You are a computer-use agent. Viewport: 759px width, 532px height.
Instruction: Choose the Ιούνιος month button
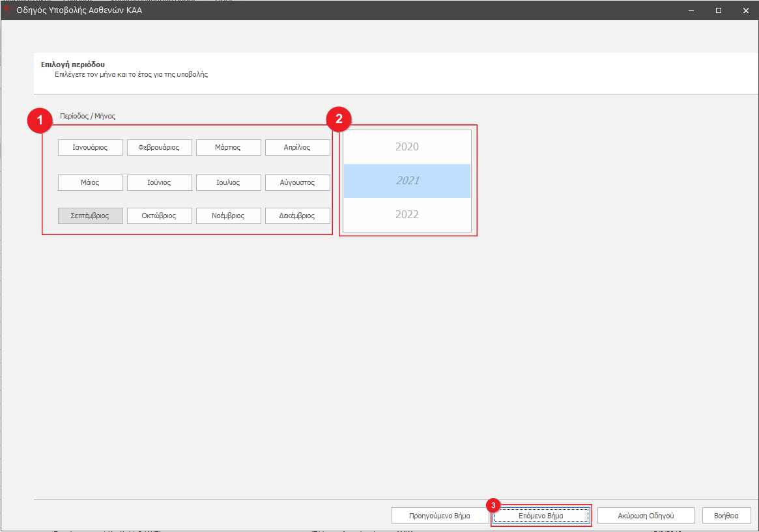(x=159, y=183)
